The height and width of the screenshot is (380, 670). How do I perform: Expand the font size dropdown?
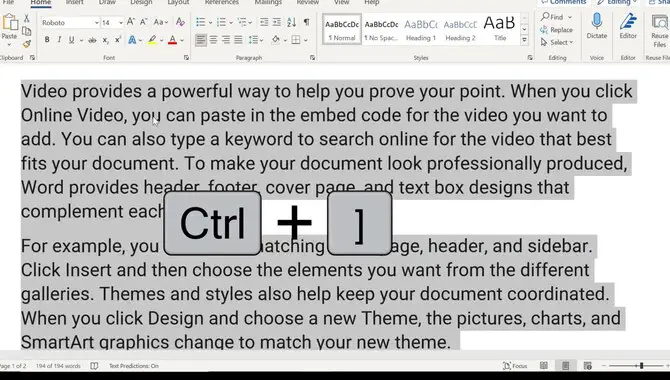point(120,23)
